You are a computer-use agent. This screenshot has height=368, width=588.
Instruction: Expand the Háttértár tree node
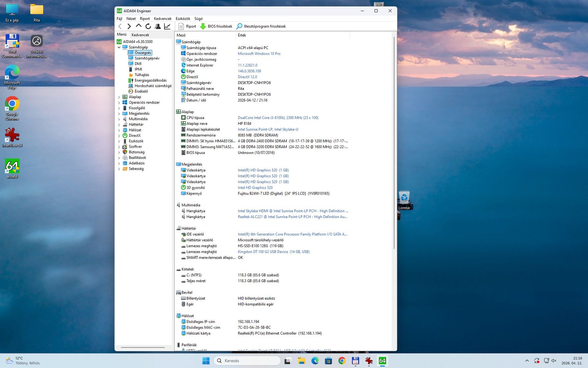click(119, 124)
